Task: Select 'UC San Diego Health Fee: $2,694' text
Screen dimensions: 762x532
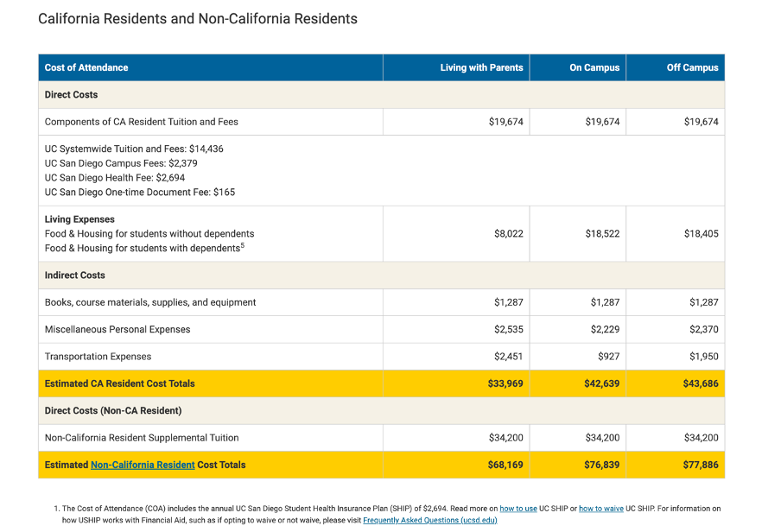Action: 115,178
